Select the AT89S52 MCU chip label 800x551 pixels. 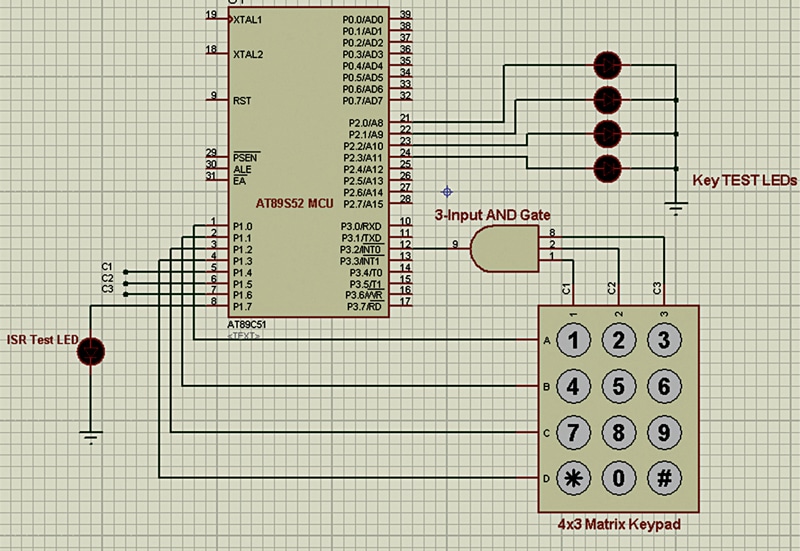(294, 203)
